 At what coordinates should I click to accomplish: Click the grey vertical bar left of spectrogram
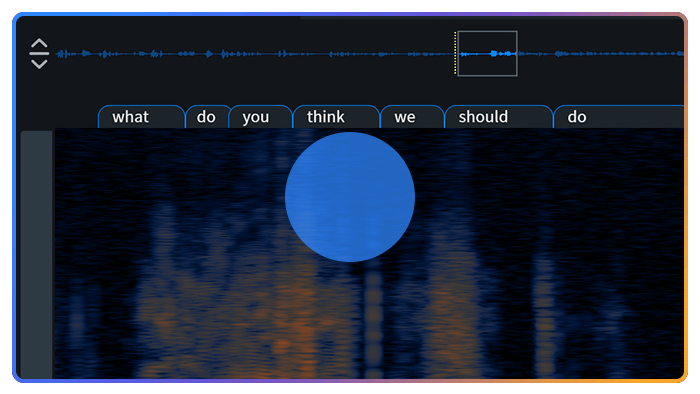[37, 255]
